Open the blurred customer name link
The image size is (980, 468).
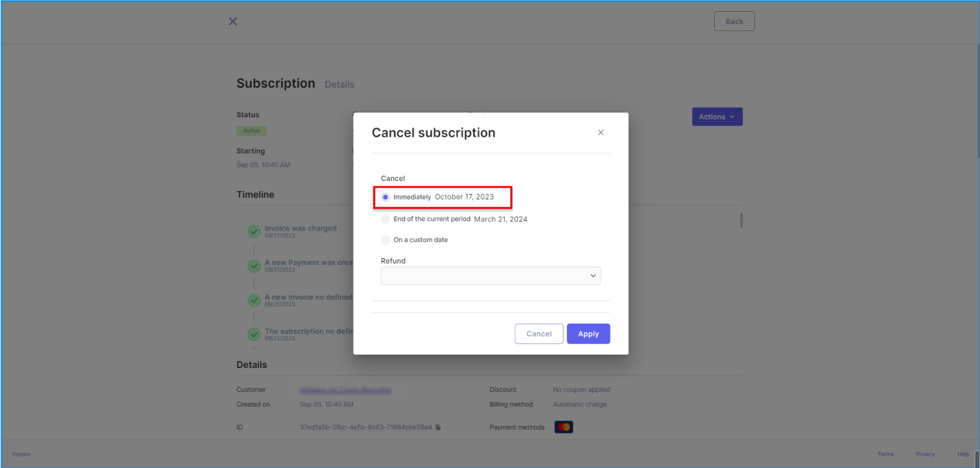point(345,390)
